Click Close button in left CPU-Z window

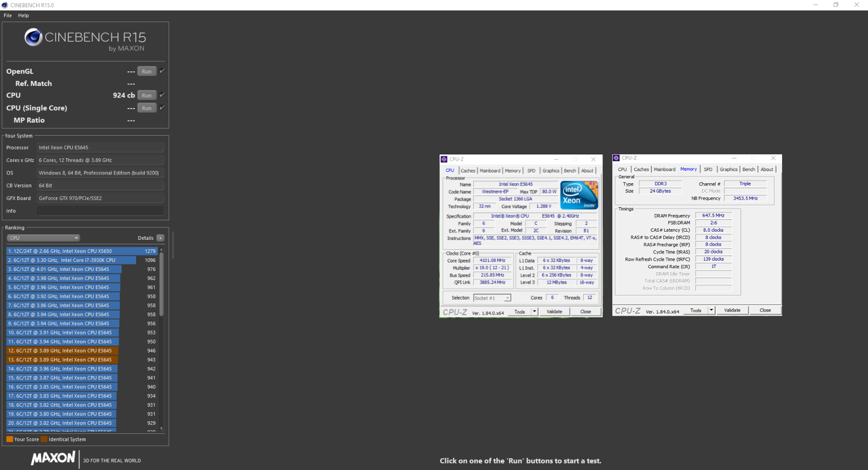[x=586, y=312]
